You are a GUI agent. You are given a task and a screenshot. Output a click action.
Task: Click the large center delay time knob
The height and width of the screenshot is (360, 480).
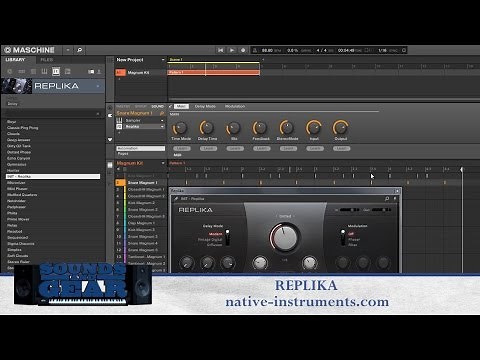284,237
